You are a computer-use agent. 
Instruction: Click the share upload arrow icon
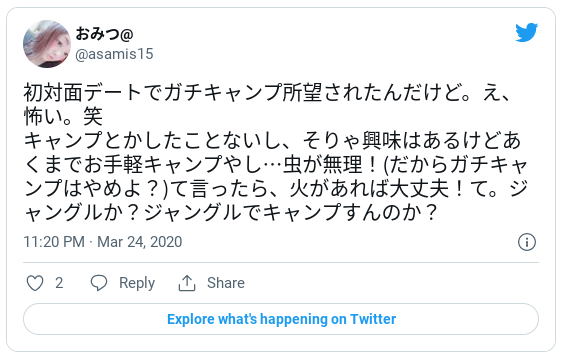(187, 283)
